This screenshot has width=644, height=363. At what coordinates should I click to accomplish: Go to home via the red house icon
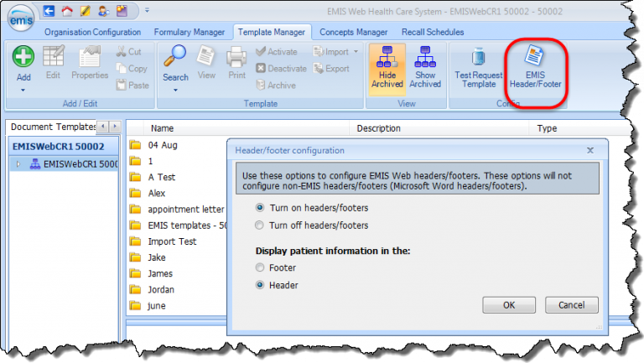pos(67,11)
